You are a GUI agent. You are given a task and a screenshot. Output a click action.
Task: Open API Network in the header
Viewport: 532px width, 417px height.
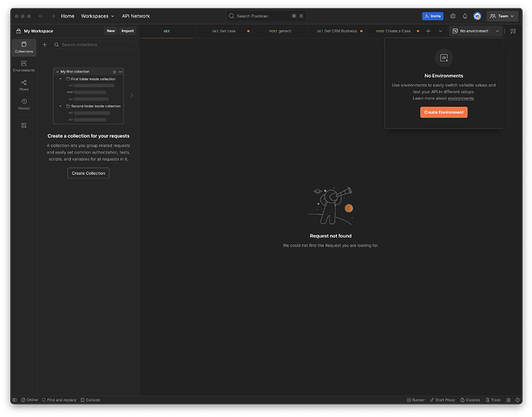tap(136, 16)
